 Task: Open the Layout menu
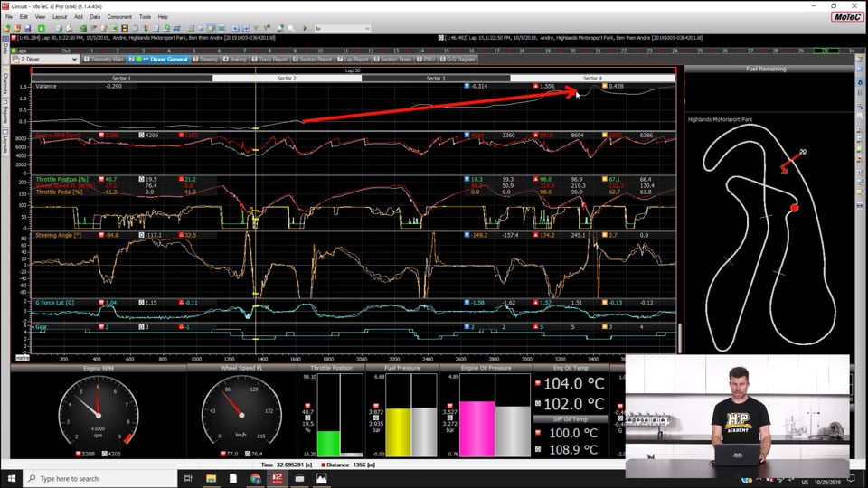coord(60,17)
